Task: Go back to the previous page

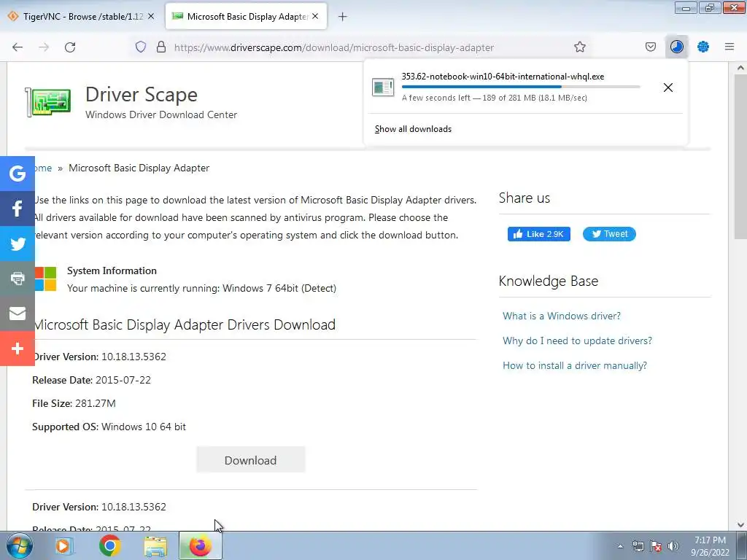Action: click(18, 47)
